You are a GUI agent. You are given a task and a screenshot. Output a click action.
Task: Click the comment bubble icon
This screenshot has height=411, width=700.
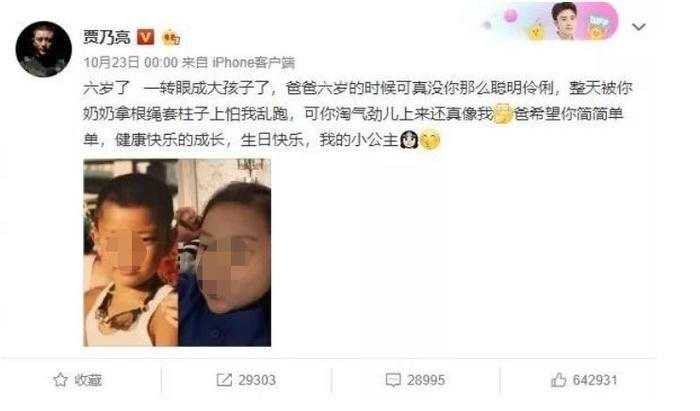[x=393, y=380]
